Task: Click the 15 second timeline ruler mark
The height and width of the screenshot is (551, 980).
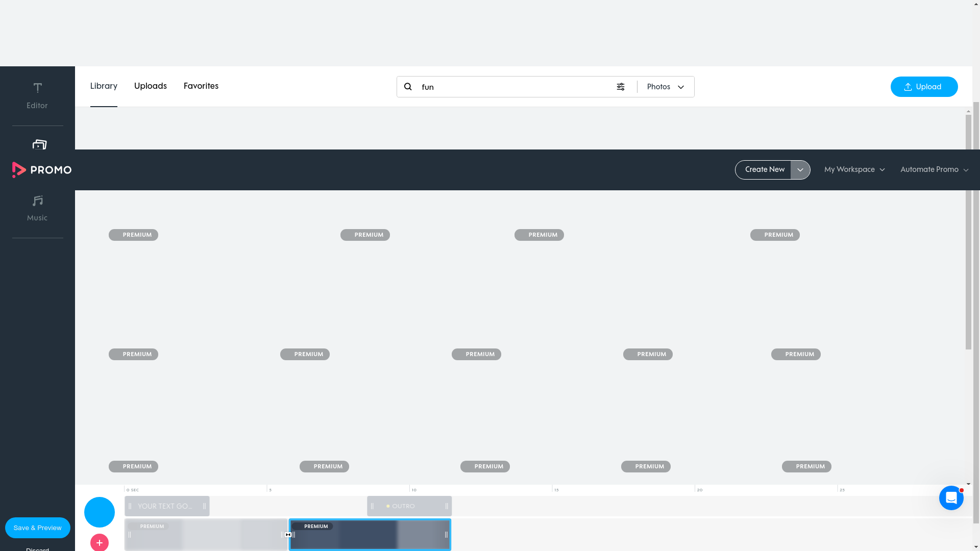Action: click(x=556, y=490)
